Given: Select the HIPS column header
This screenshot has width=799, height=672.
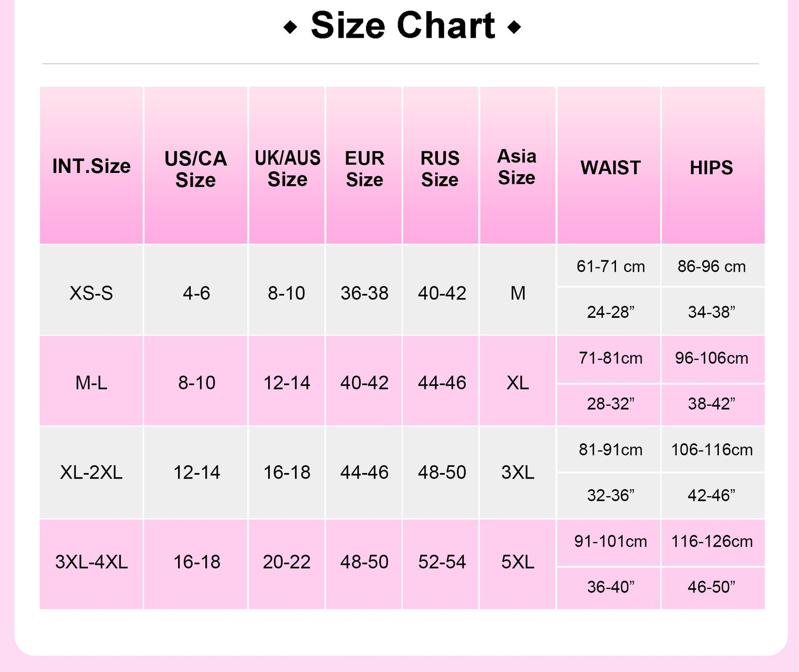Looking at the screenshot, I should click(x=712, y=167).
